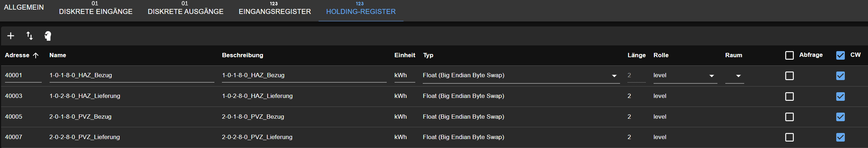Image resolution: width=868 pixels, height=148 pixels.
Task: Click the address field containing 40001
Action: pyautogui.click(x=23, y=75)
